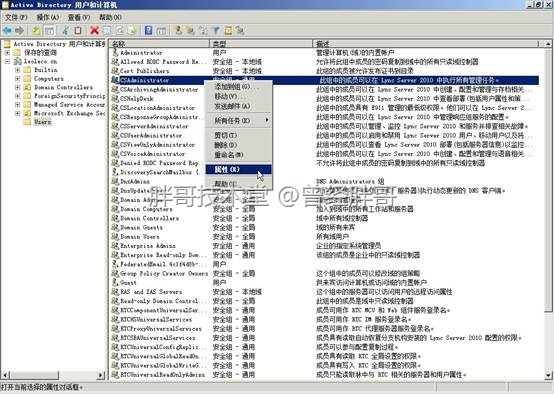This screenshot has width=554, height=394.
Task: Select the Computers tree item
Action: tap(49, 78)
